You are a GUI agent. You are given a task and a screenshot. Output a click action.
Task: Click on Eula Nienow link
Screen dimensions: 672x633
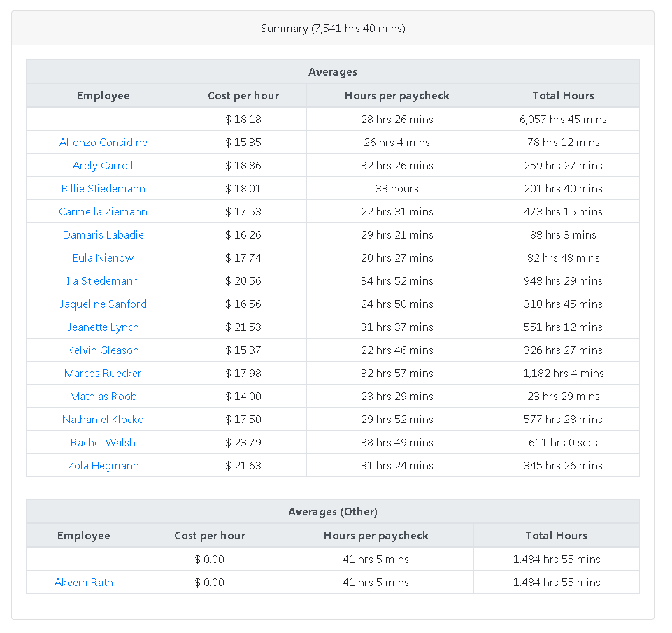pos(103,258)
